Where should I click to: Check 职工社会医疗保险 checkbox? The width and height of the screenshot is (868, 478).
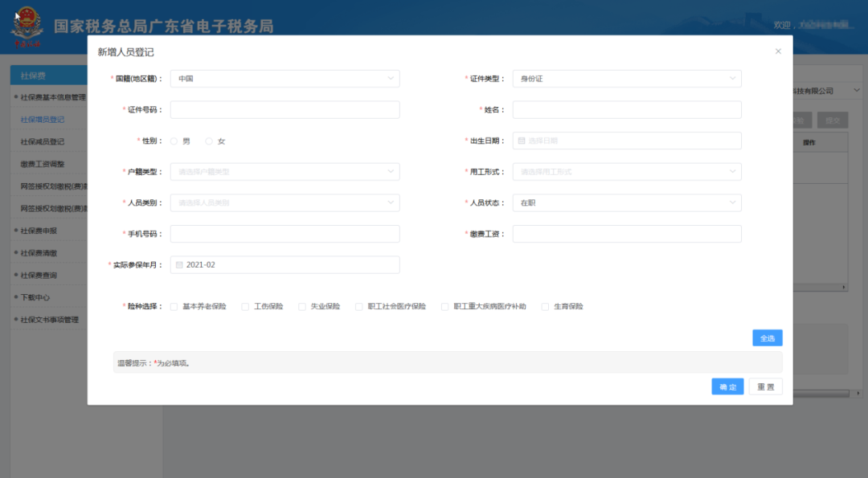click(x=358, y=307)
